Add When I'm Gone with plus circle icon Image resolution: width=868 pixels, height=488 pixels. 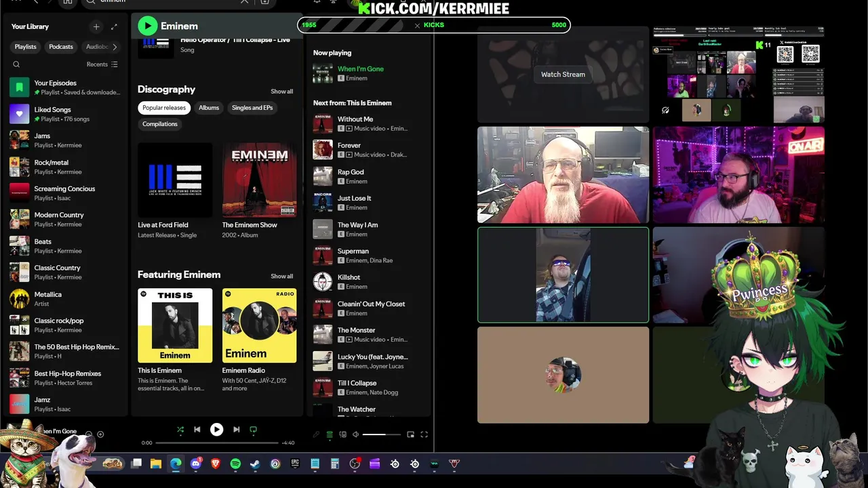100,434
